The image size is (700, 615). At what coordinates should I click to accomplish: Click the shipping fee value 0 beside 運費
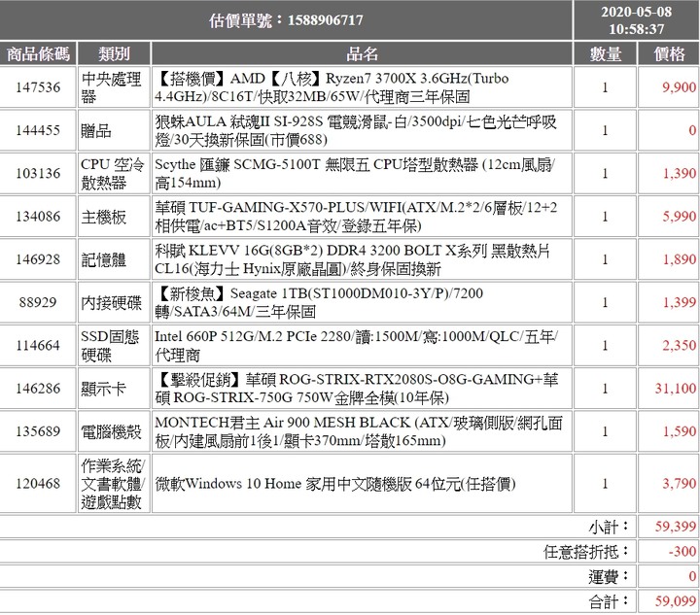coord(692,576)
